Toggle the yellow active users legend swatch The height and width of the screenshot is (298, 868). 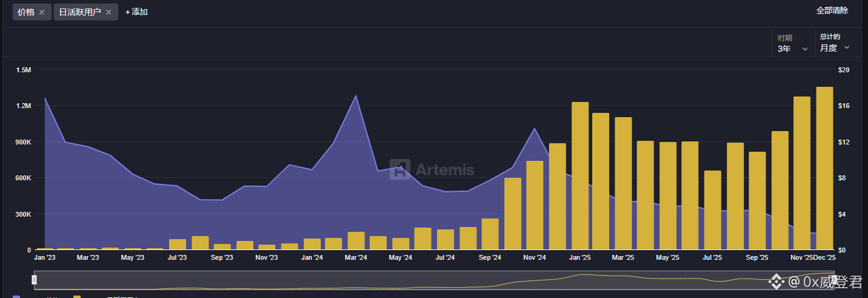click(x=77, y=297)
